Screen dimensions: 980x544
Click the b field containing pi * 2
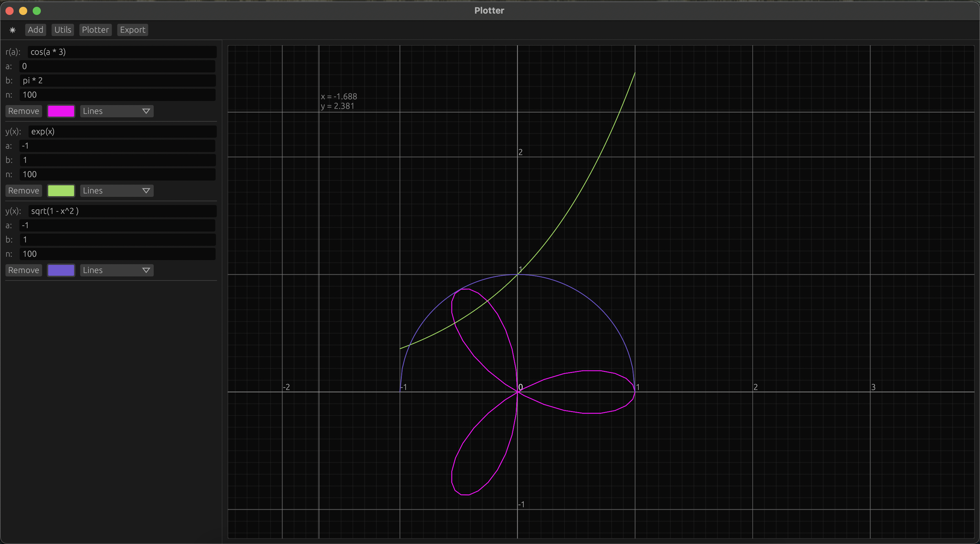pos(117,81)
